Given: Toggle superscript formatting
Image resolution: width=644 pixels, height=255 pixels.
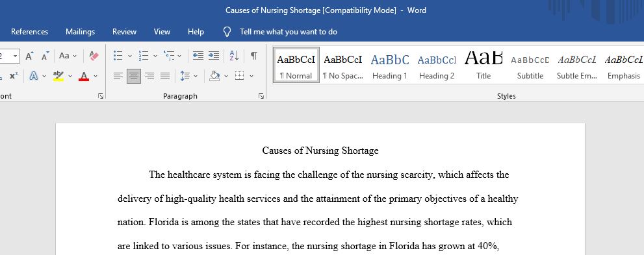Looking at the screenshot, I should point(14,76).
